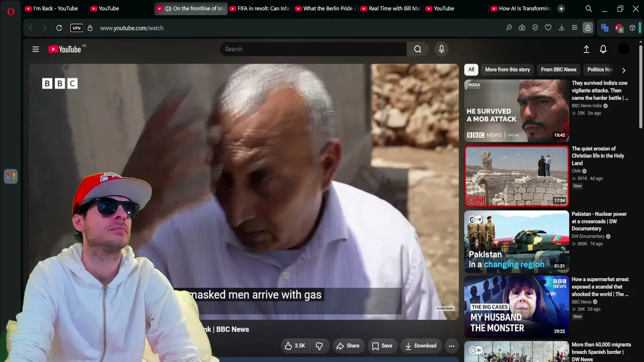This screenshot has height=362, width=644.
Task: Search open tabs with the magnifier icon
Action: pyautogui.click(x=589, y=9)
